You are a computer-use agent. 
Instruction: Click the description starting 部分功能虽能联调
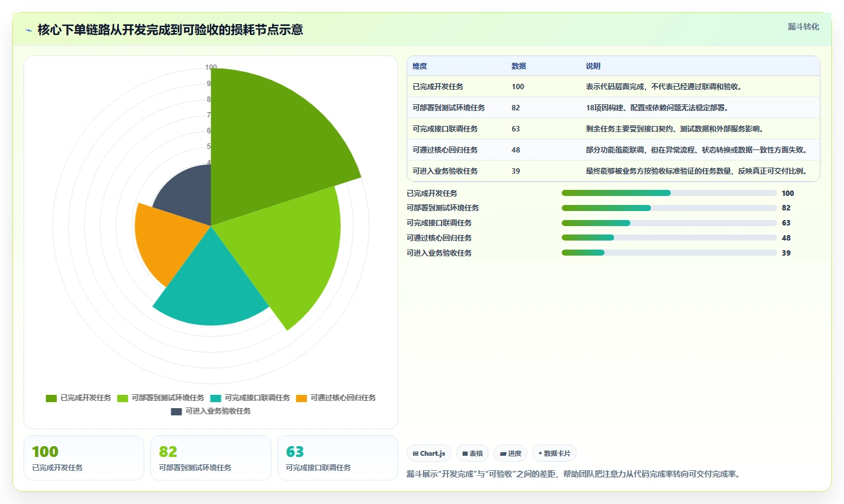[696, 150]
